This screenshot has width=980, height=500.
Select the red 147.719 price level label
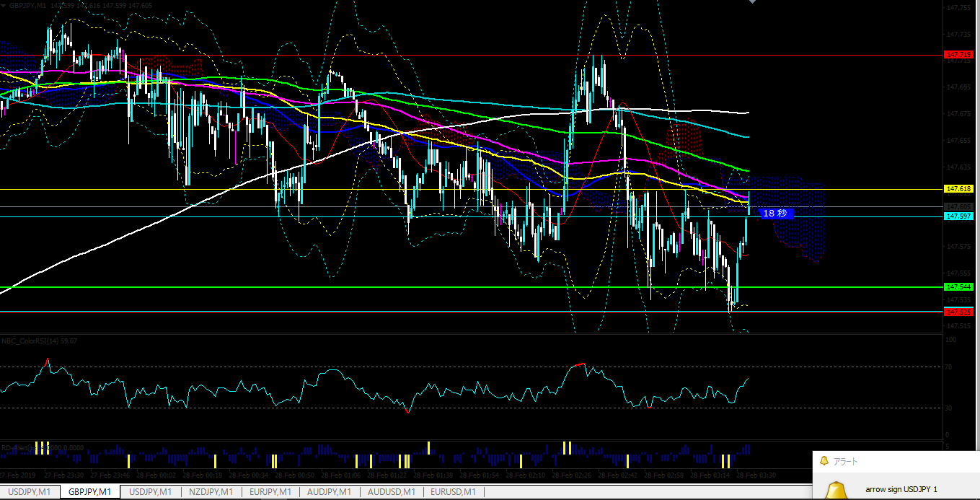pyautogui.click(x=958, y=55)
